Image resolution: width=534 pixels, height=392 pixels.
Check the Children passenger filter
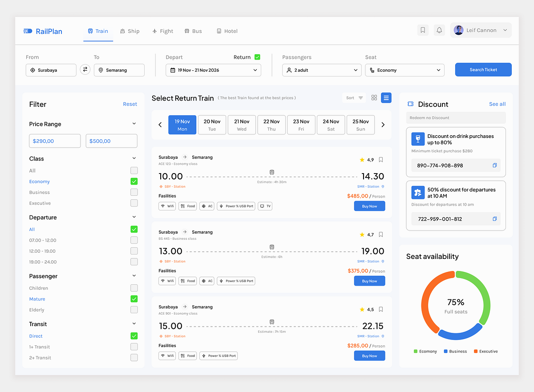[134, 288]
